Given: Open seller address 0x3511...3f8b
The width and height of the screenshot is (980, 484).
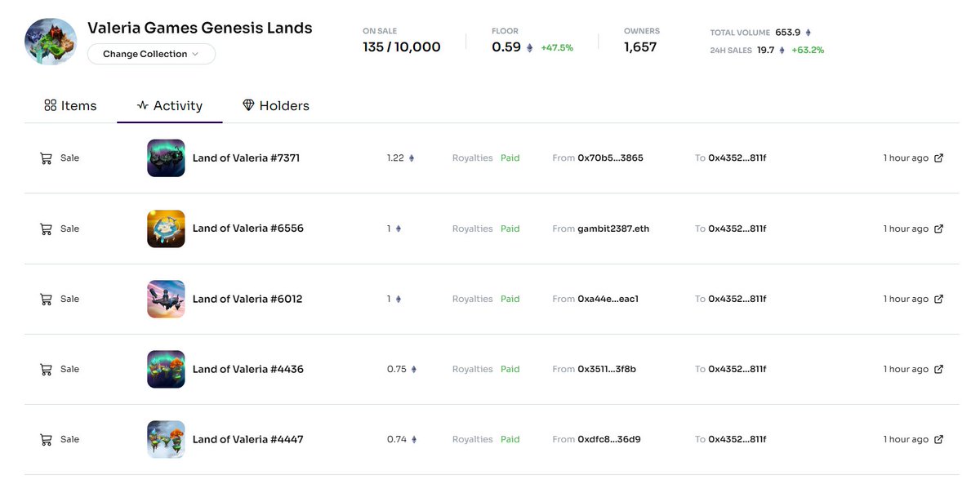Looking at the screenshot, I should (x=607, y=369).
